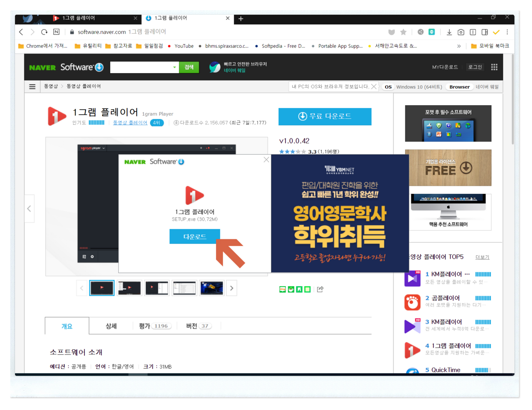Open the 유틸리티 bookmark folder
532x410 pixels.
click(x=88, y=46)
